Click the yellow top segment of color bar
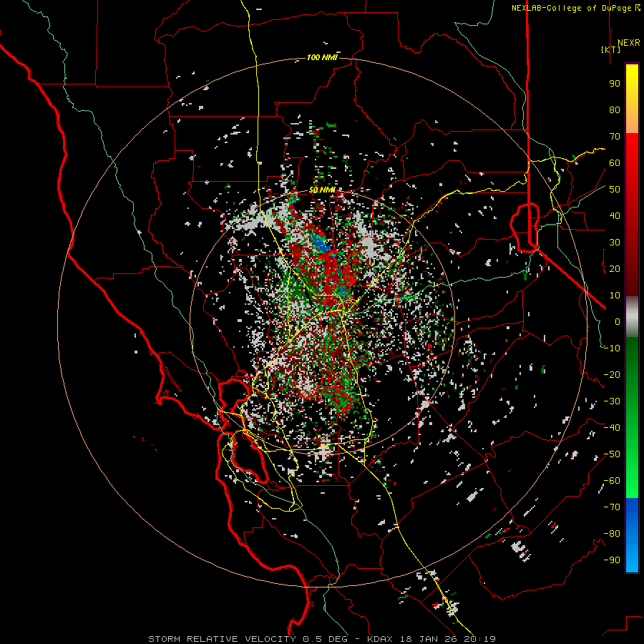 coord(632,99)
